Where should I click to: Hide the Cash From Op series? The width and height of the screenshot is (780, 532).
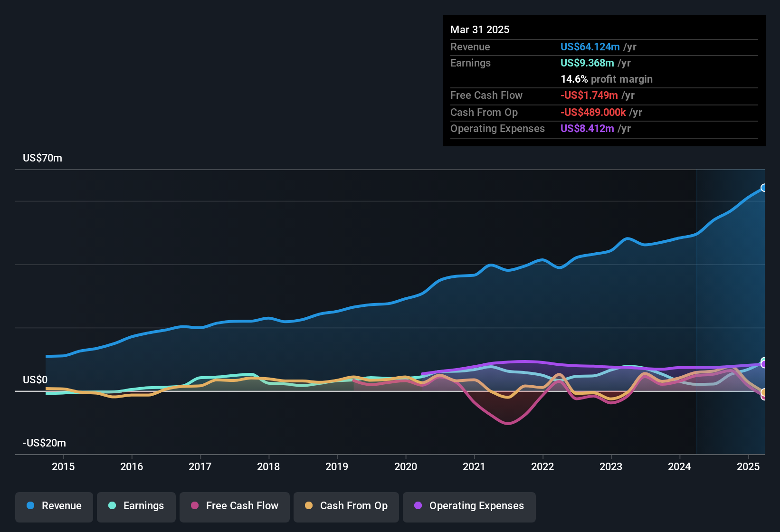[x=346, y=506]
